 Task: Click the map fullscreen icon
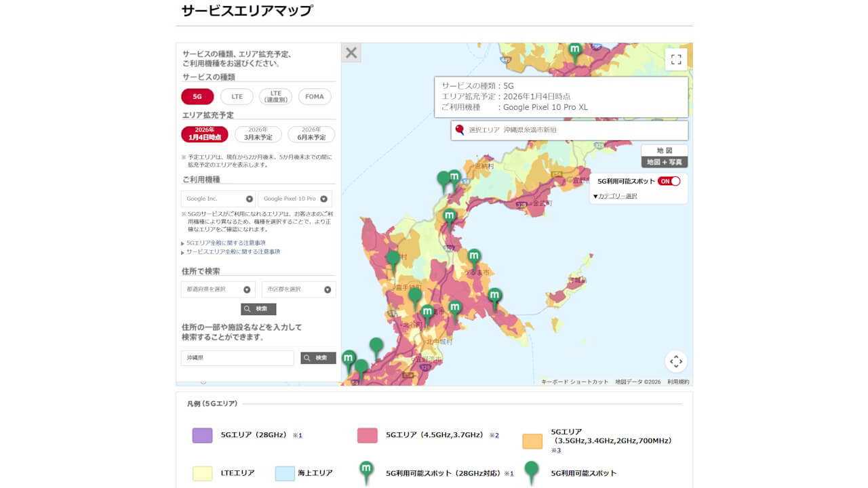(x=675, y=58)
